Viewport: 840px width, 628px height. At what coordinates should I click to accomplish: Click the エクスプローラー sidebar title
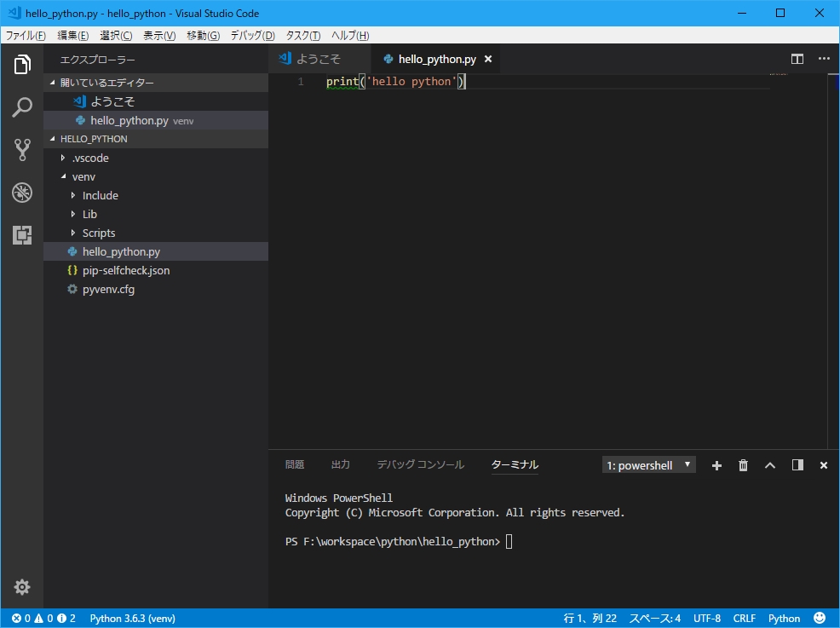pos(97,60)
